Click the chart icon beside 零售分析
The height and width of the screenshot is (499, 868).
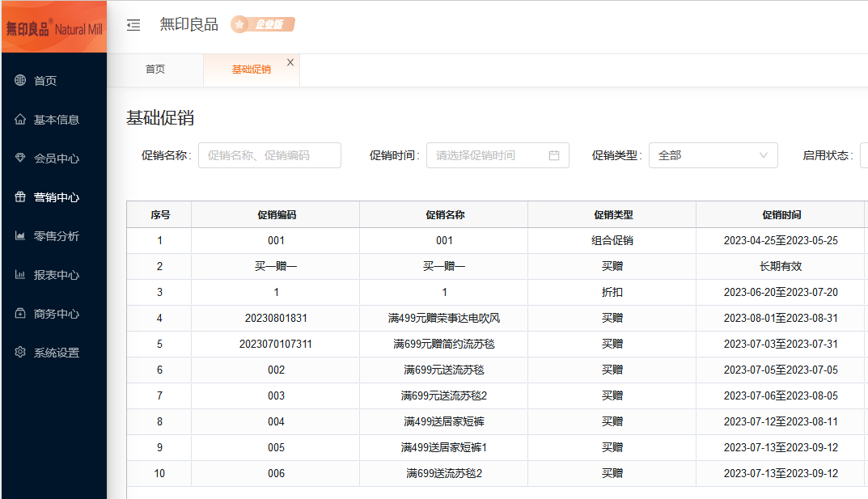pyautogui.click(x=20, y=236)
